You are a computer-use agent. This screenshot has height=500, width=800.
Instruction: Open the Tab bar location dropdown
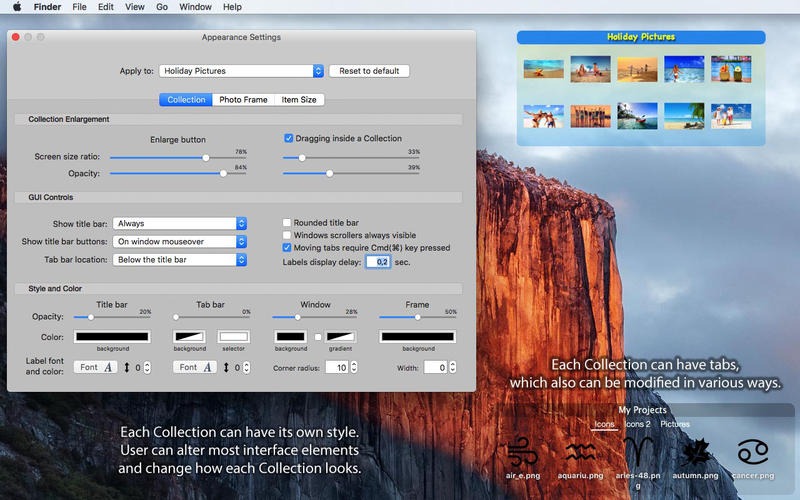(180, 260)
